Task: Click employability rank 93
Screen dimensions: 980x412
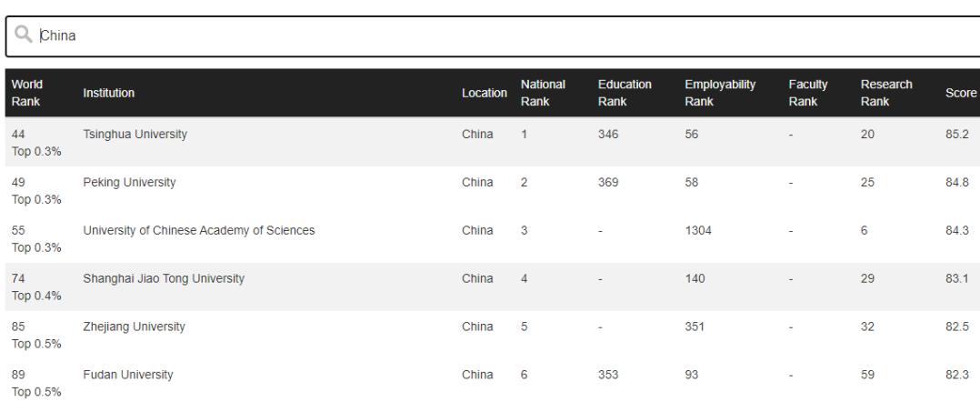Action: pos(692,375)
